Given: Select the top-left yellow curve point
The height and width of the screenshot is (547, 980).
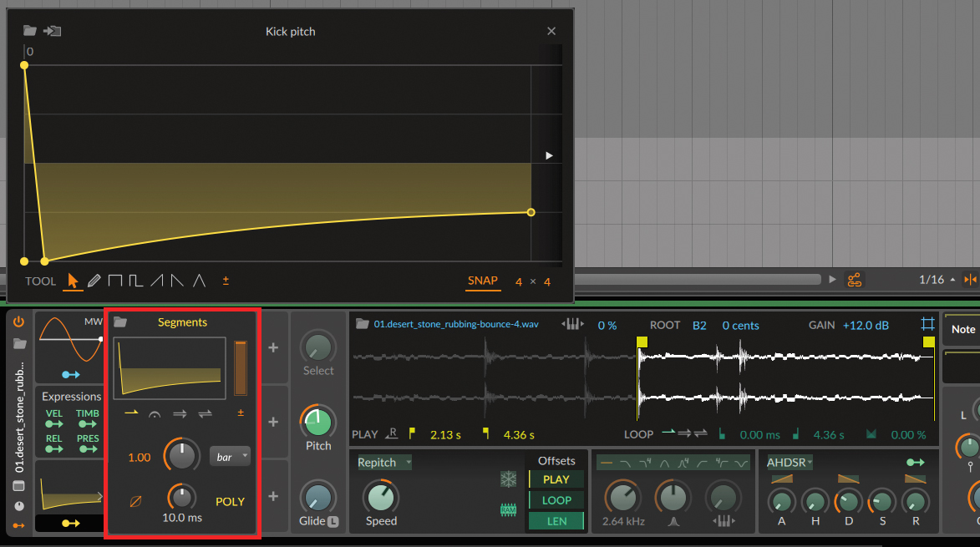Looking at the screenshot, I should (24, 65).
